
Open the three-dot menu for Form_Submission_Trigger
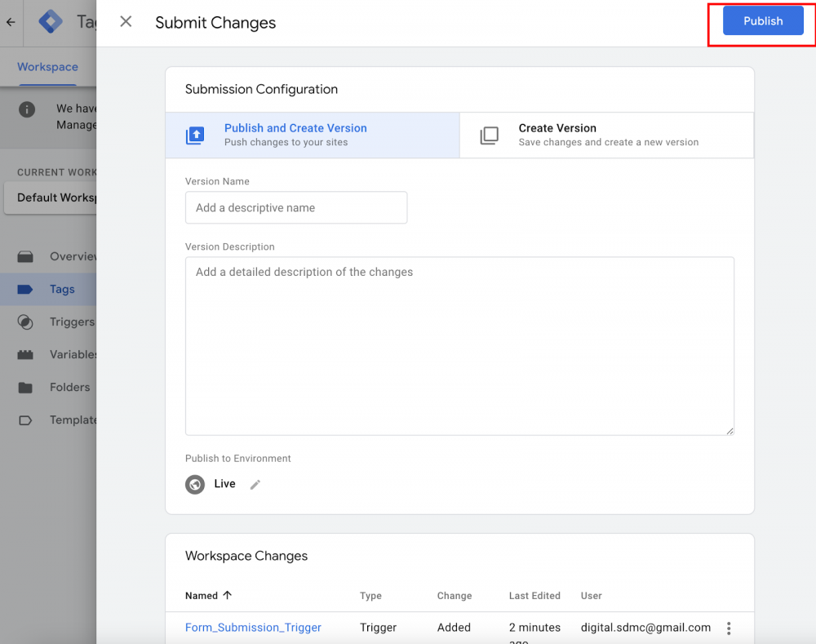729,628
